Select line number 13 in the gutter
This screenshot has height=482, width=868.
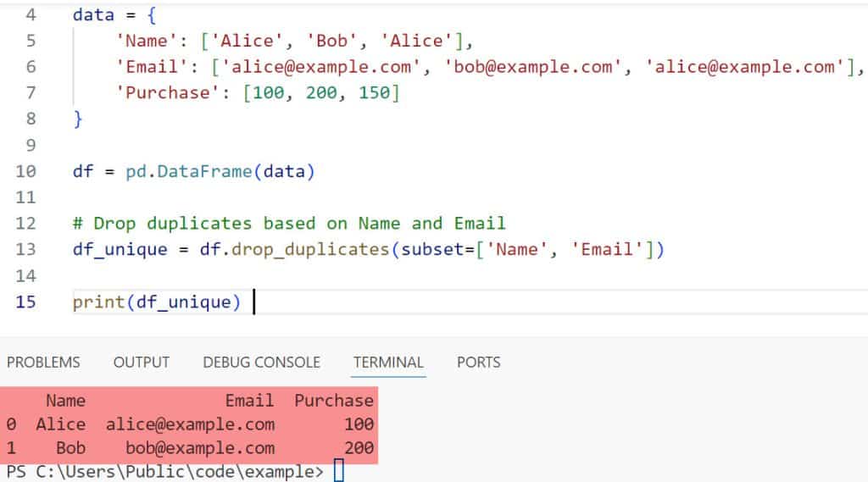[x=26, y=249]
